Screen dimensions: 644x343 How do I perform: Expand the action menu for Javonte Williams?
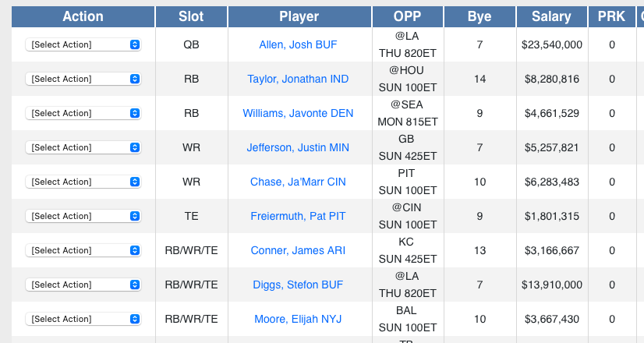(83, 113)
